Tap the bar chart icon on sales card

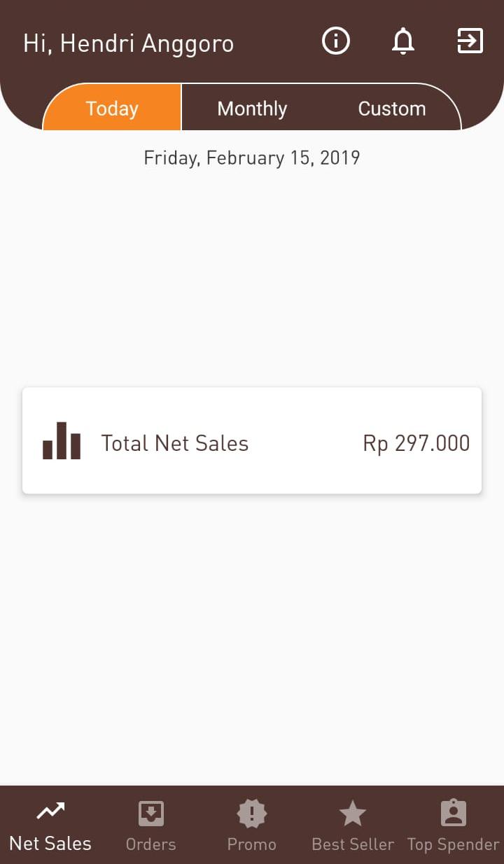(62, 441)
